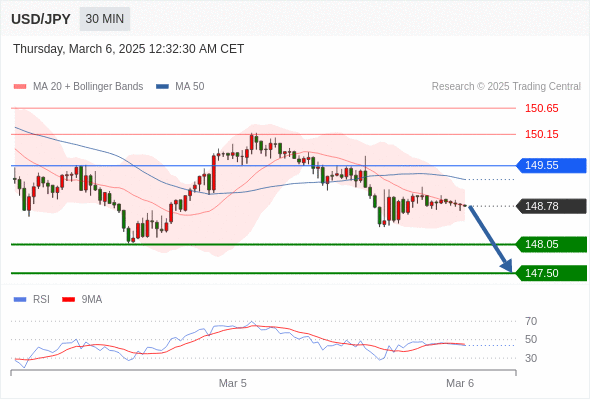Screen dimensions: 590x400
Task: Click the 'Mar 5' date axis label
Action: click(x=233, y=383)
